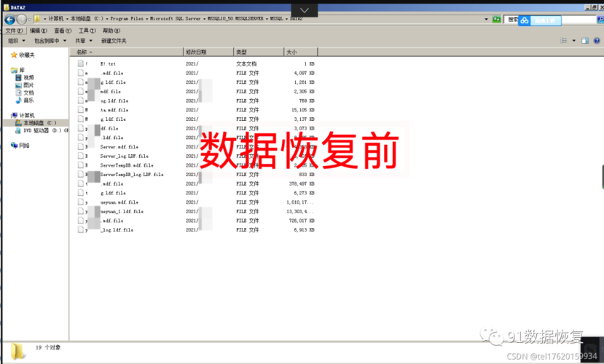Image resolution: width=604 pixels, height=364 pixels.
Task: Sort by the 大小 column header
Action: pos(300,52)
